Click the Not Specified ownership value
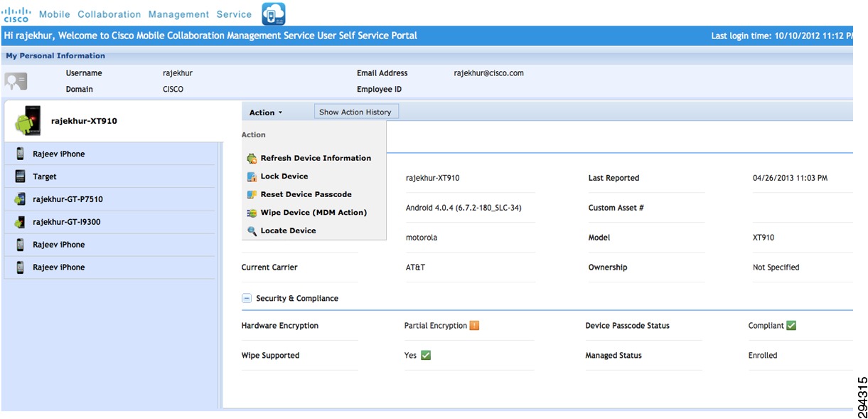Image resolution: width=868 pixels, height=419 pixels. [x=776, y=267]
